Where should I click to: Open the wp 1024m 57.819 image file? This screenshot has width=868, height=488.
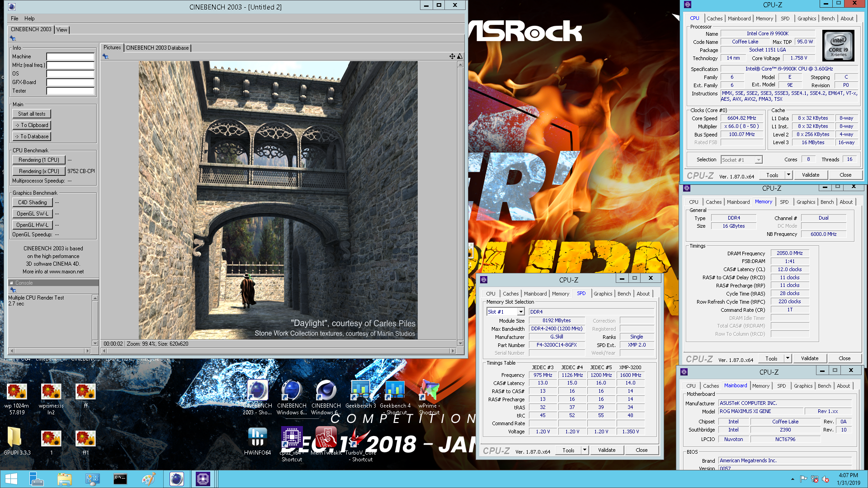point(17,399)
